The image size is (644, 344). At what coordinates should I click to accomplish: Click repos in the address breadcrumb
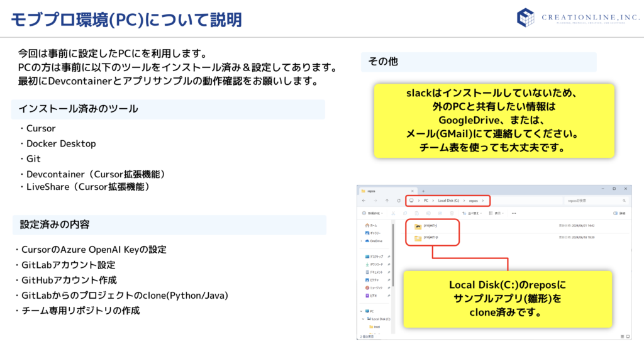(x=473, y=201)
